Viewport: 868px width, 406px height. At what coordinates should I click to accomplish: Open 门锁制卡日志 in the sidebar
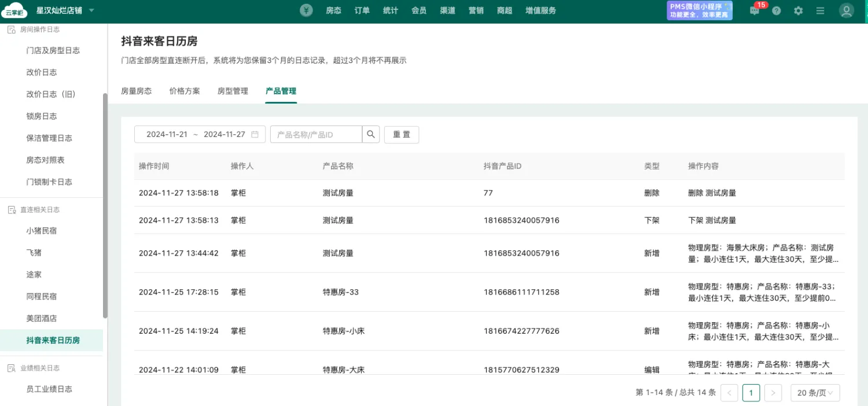click(x=49, y=182)
